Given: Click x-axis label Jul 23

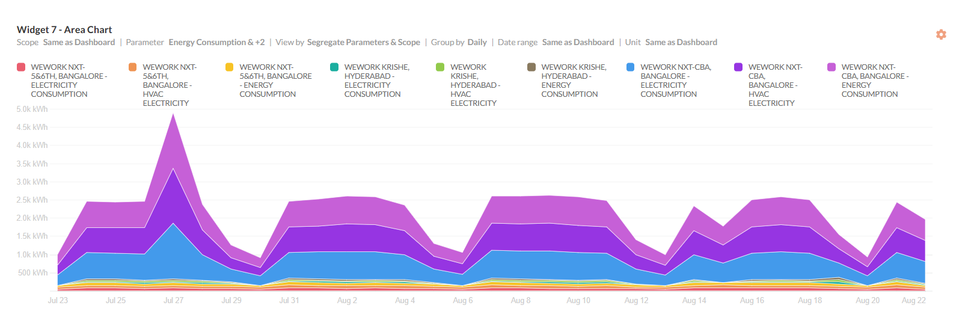Looking at the screenshot, I should pos(58,300).
